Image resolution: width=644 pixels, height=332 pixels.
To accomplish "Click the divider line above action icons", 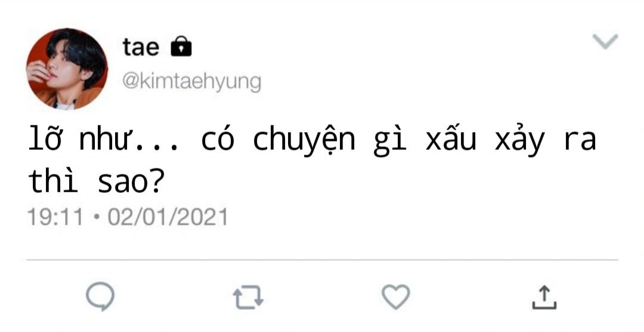I will [x=322, y=260].
